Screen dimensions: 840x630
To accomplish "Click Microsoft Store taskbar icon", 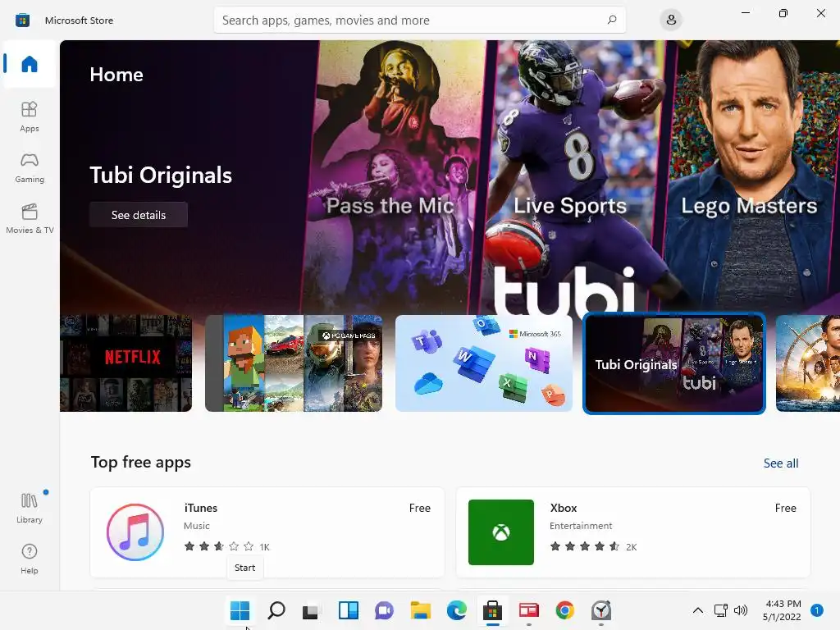I will click(x=492, y=610).
